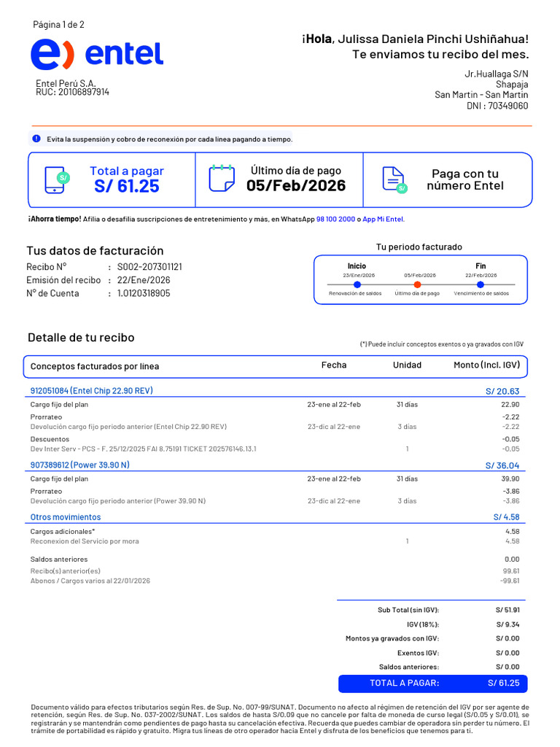Click the Entel logo
560x747 pixels.
coord(97,54)
